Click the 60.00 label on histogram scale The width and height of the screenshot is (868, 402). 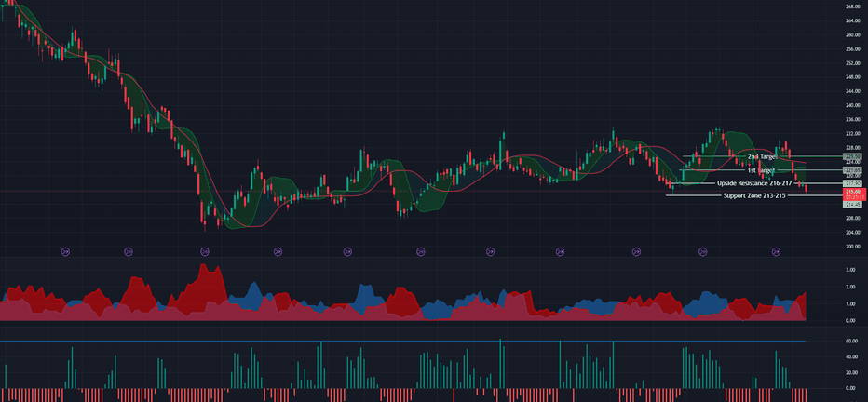pos(851,342)
